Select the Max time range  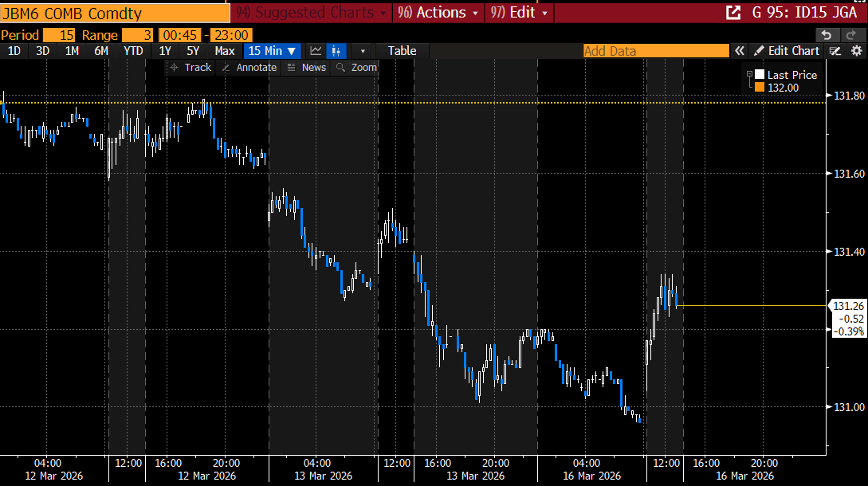tap(225, 51)
